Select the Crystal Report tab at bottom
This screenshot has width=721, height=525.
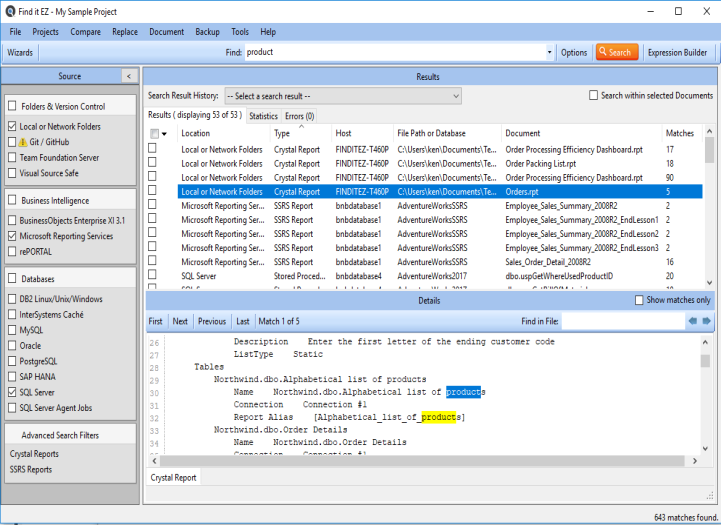point(173,478)
